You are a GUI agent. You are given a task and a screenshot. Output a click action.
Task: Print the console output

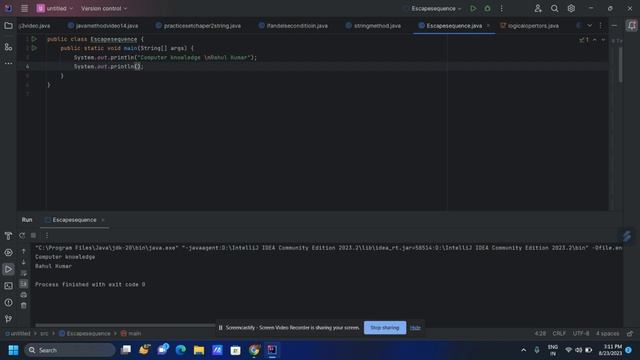pyautogui.click(x=24, y=294)
